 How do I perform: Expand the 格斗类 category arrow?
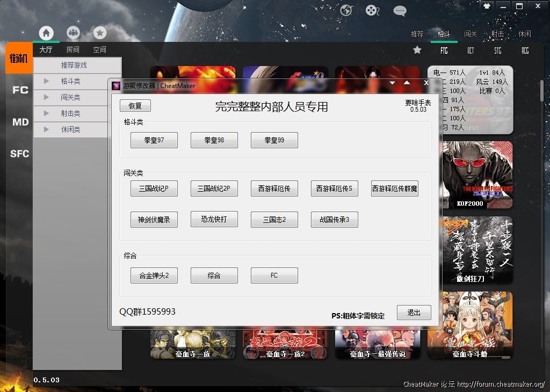[46, 81]
